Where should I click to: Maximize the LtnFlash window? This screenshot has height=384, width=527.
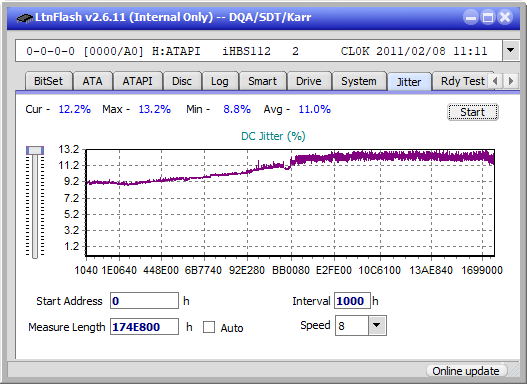(488, 17)
